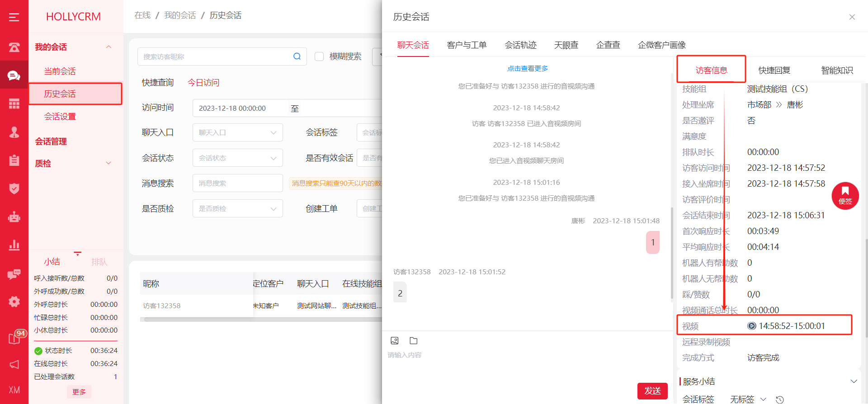Open the online chat bubble icon
The height and width of the screenshot is (404, 868).
pos(14,75)
